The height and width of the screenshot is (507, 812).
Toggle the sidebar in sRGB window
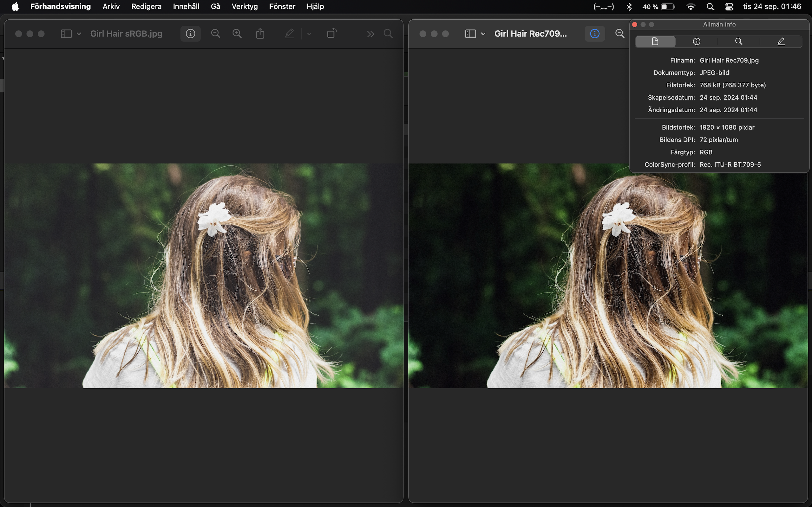click(x=66, y=34)
